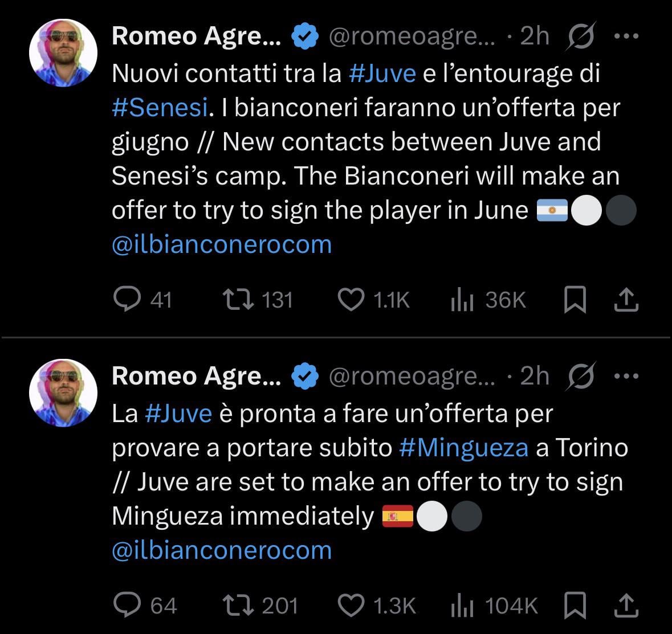
Task: Open more options on Mingueza tweet
Action: pos(626,376)
